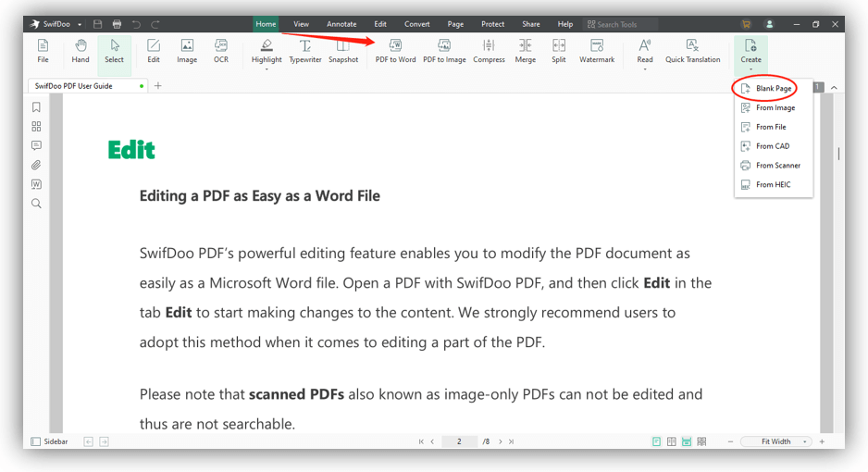Screen dimensions: 868x472
Task: Choose From File in Create menu
Action: pos(774,127)
